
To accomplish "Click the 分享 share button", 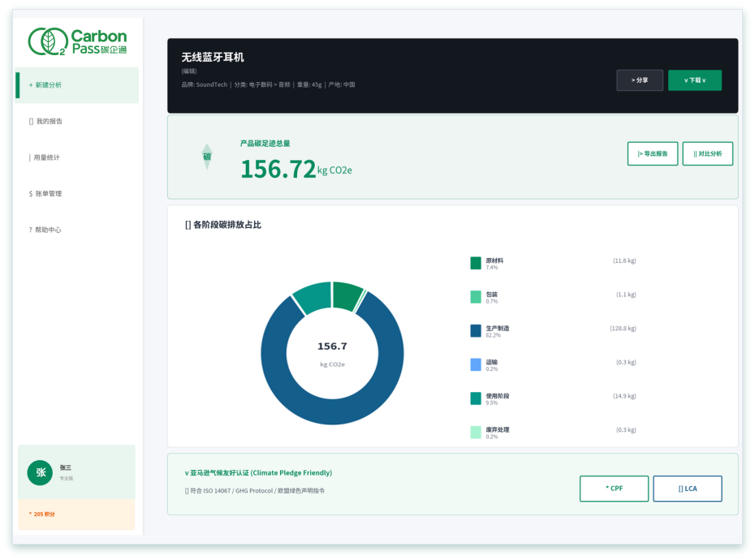I will 640,80.
